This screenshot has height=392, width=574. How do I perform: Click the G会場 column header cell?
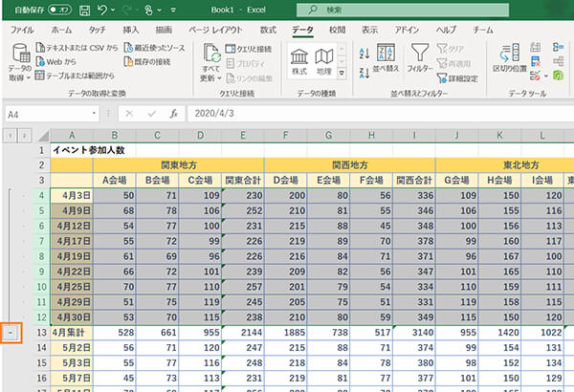coord(457,180)
